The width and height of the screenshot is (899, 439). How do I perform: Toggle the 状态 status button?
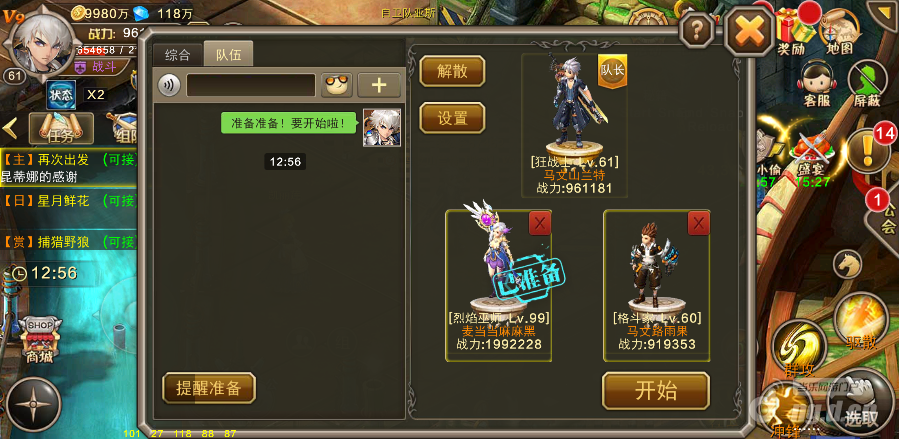coord(61,95)
